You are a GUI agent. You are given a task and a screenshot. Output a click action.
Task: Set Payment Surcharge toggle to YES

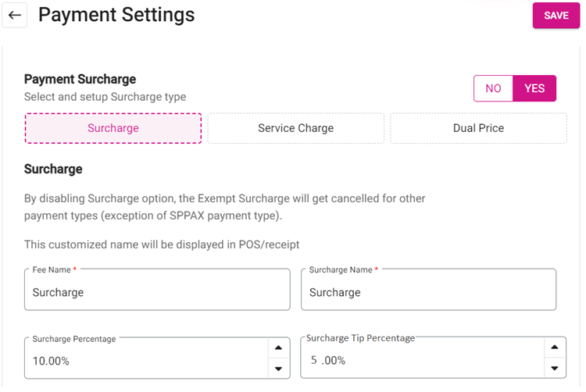534,88
